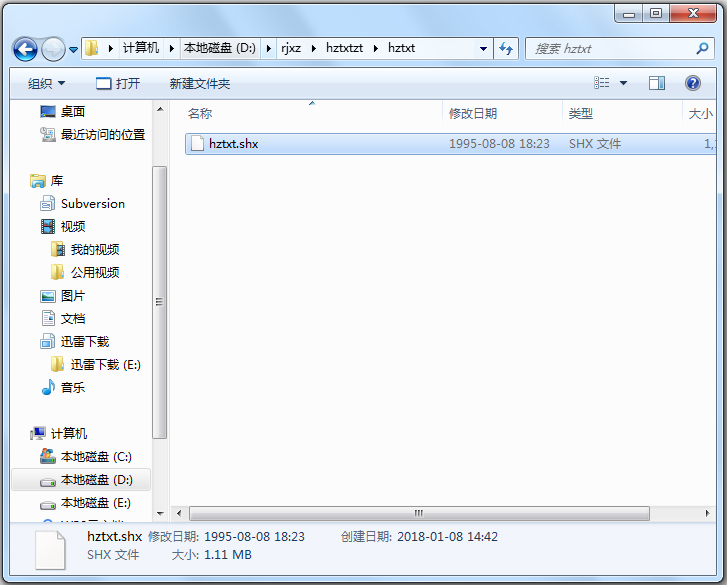
Task: Click the horizontal scrollbar right arrow
Action: (x=708, y=514)
